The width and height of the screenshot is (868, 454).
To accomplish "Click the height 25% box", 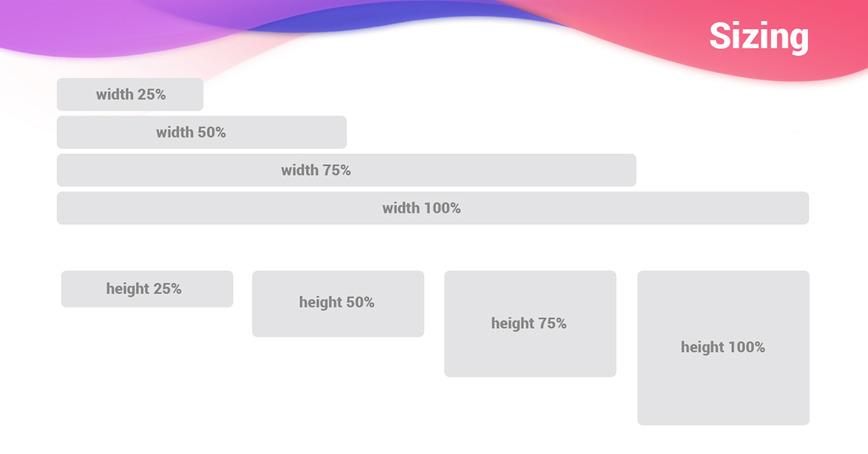I will pos(147,289).
